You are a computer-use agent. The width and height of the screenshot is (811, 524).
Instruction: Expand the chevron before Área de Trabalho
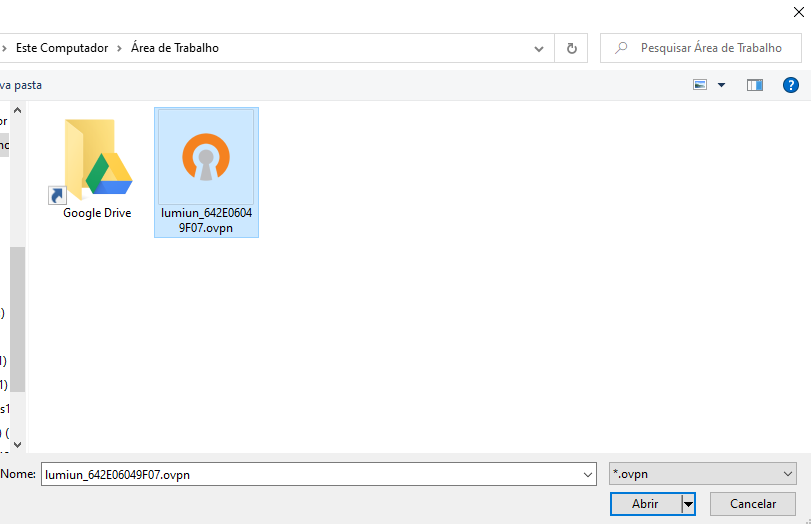click(x=119, y=48)
